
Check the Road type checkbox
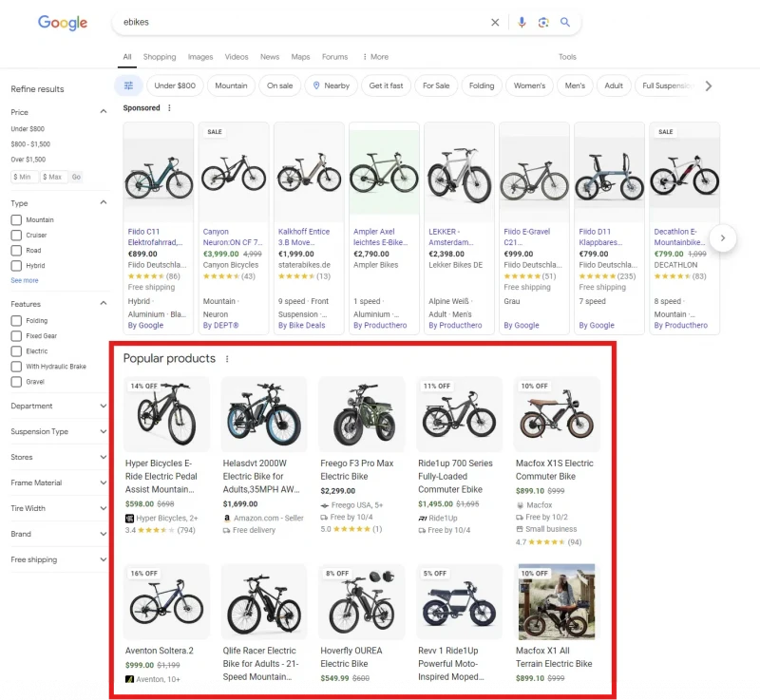16,251
